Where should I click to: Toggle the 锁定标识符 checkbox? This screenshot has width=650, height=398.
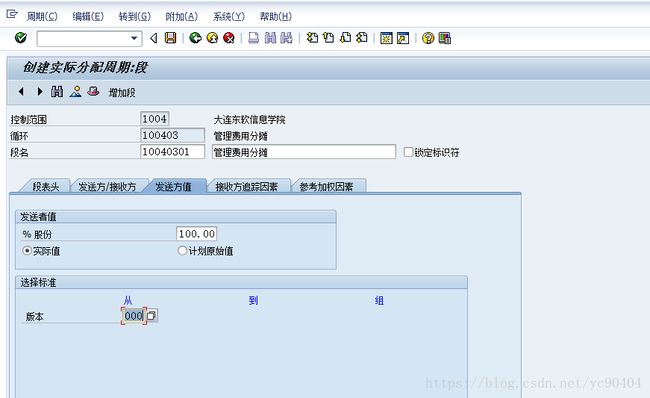pyautogui.click(x=408, y=152)
